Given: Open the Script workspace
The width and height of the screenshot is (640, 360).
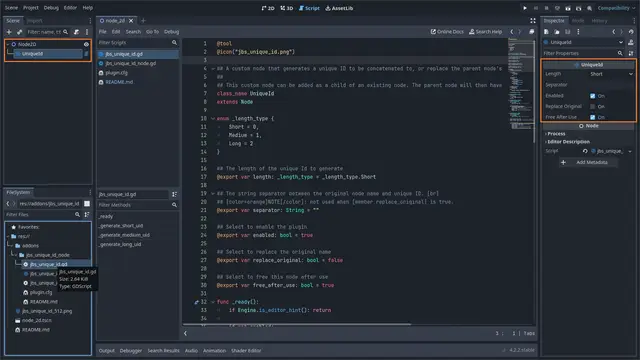Looking at the screenshot, I should tap(309, 8).
